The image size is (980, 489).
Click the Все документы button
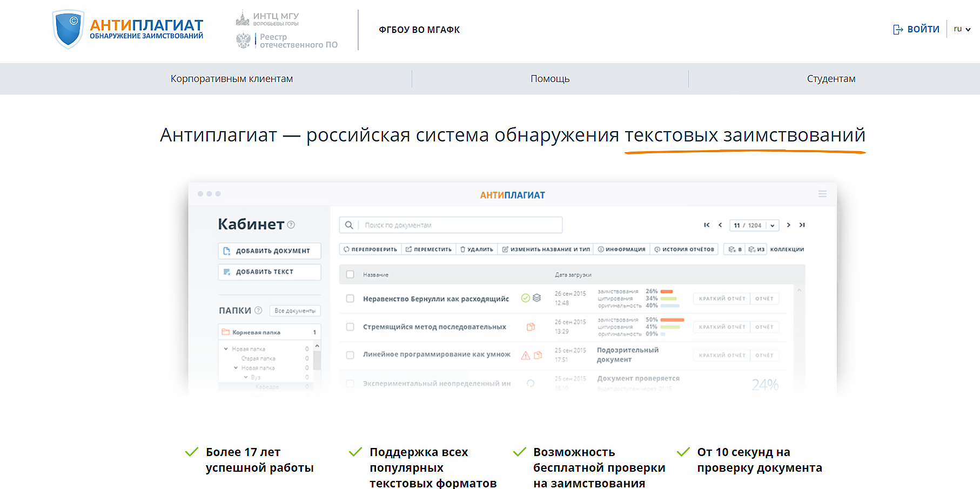(295, 311)
